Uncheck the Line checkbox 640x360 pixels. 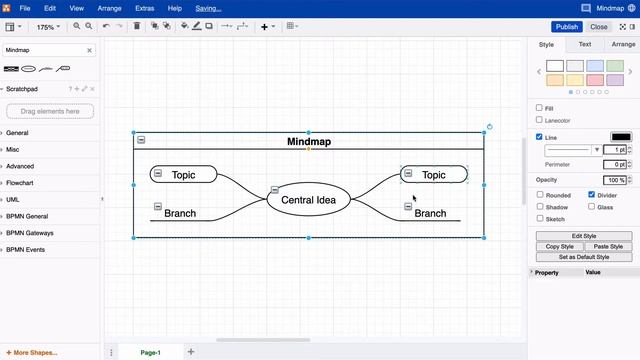tap(539, 137)
